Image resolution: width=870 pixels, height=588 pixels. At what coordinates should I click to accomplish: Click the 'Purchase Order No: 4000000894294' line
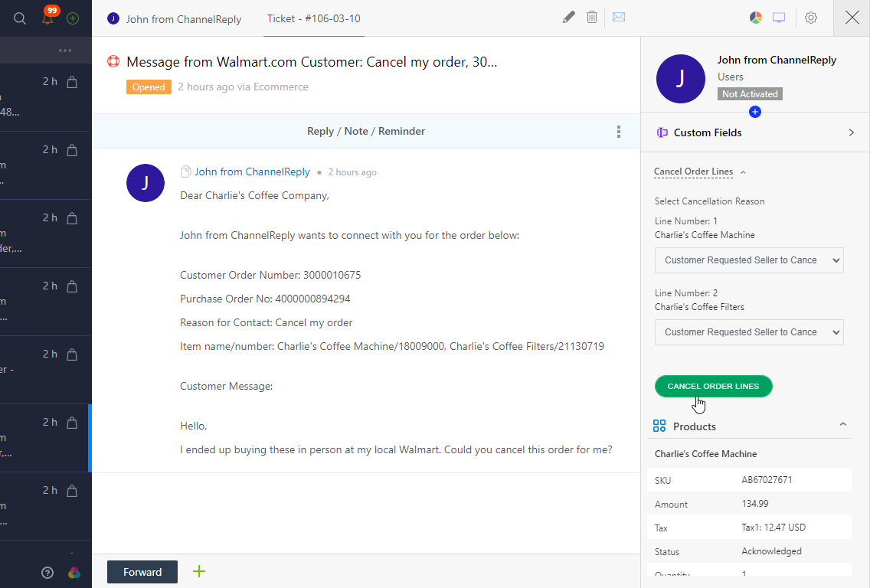click(x=265, y=299)
